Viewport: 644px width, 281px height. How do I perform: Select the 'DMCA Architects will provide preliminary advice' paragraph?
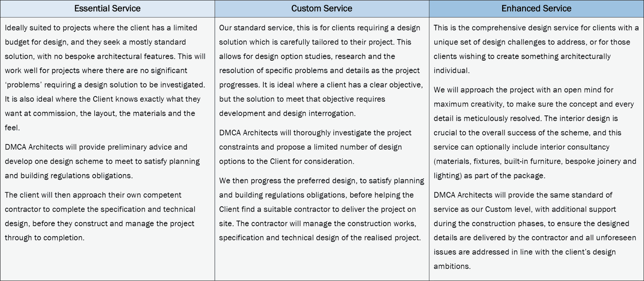[x=102, y=161]
